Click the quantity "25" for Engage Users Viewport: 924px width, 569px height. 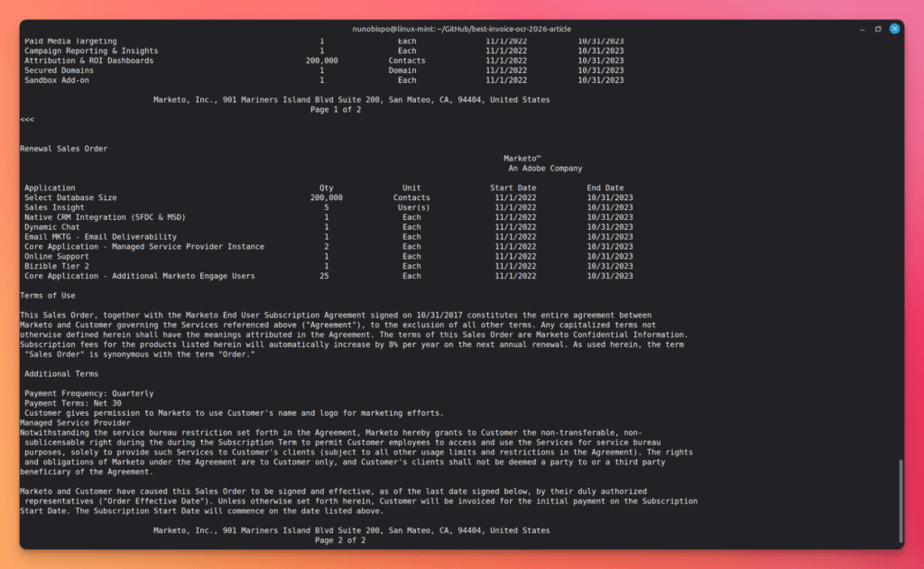pos(324,276)
